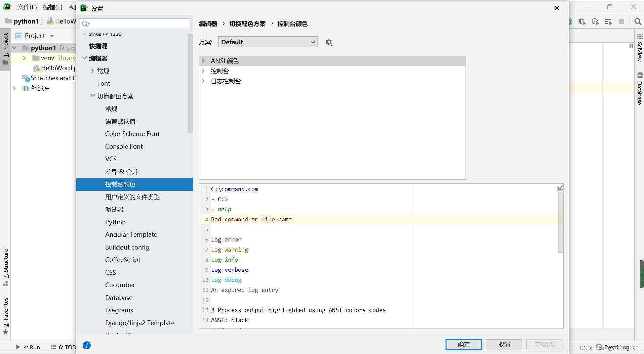
Task: Open the 编辑 menu in PyCharm
Action: (x=52, y=7)
